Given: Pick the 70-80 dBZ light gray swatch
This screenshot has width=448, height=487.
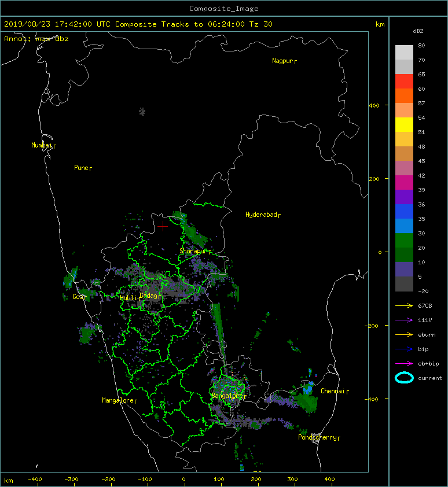Looking at the screenshot, I should [404, 52].
